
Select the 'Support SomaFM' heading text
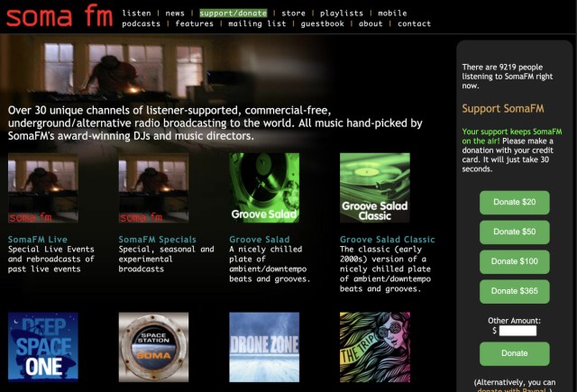(503, 109)
